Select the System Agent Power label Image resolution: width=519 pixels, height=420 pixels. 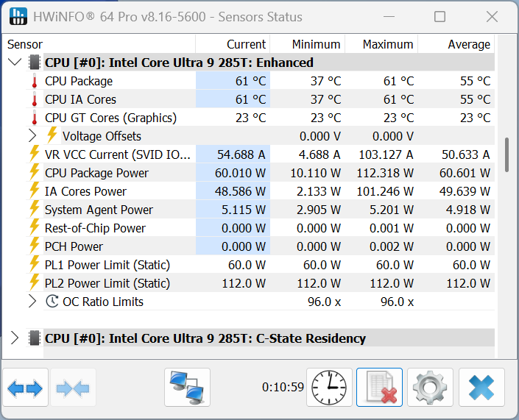pos(99,210)
